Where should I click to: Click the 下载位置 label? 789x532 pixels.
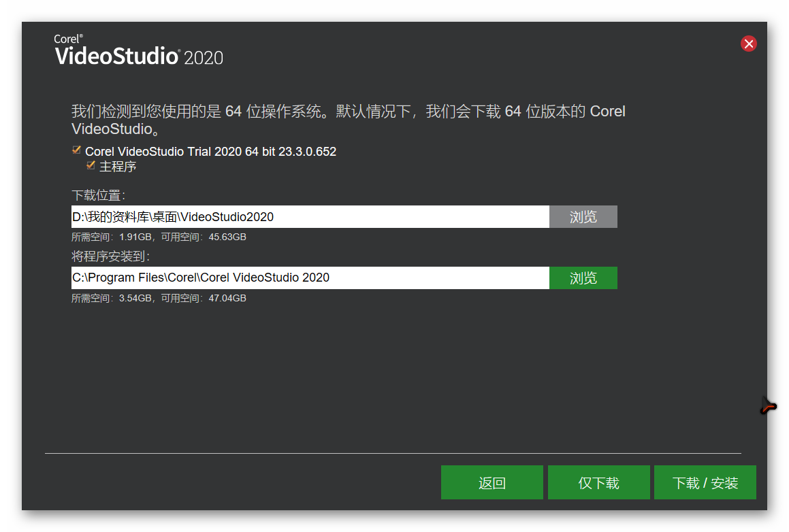point(98,195)
